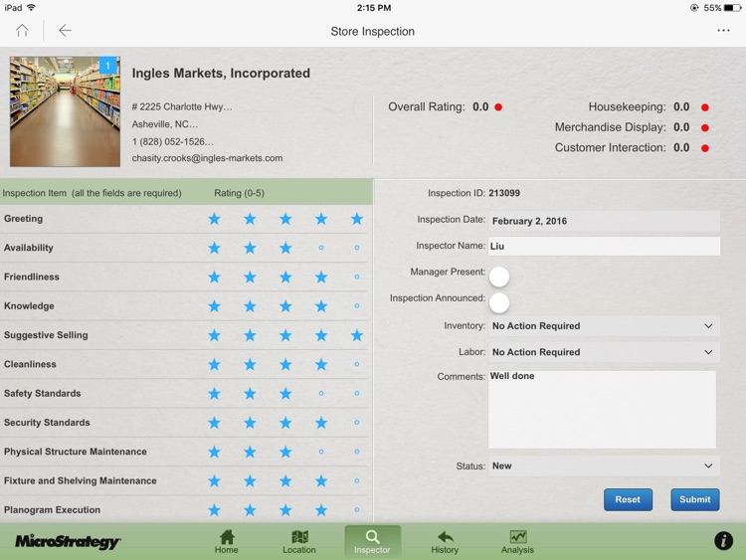Set Security Standards to the fifth circle
The image size is (746, 560).
357,423
